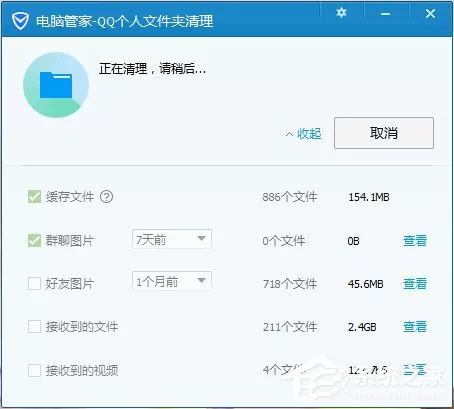Click 查看 link for 群聊图片

point(415,240)
